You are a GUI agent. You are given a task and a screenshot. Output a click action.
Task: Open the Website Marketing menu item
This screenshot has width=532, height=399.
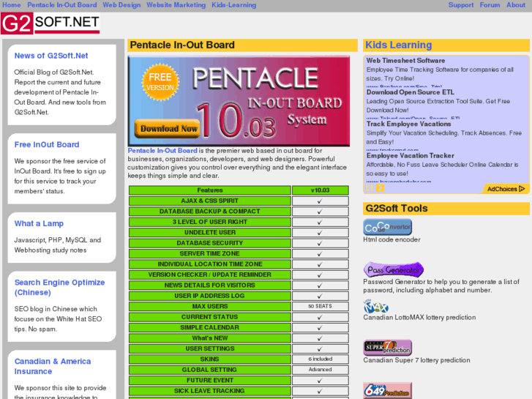(x=176, y=4)
